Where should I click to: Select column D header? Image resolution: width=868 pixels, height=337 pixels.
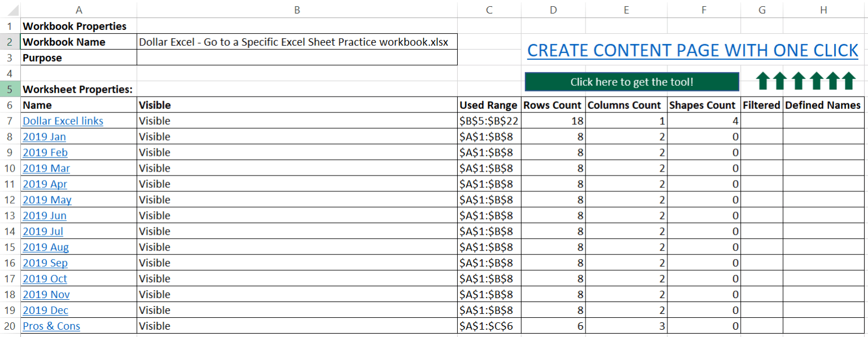pyautogui.click(x=553, y=10)
